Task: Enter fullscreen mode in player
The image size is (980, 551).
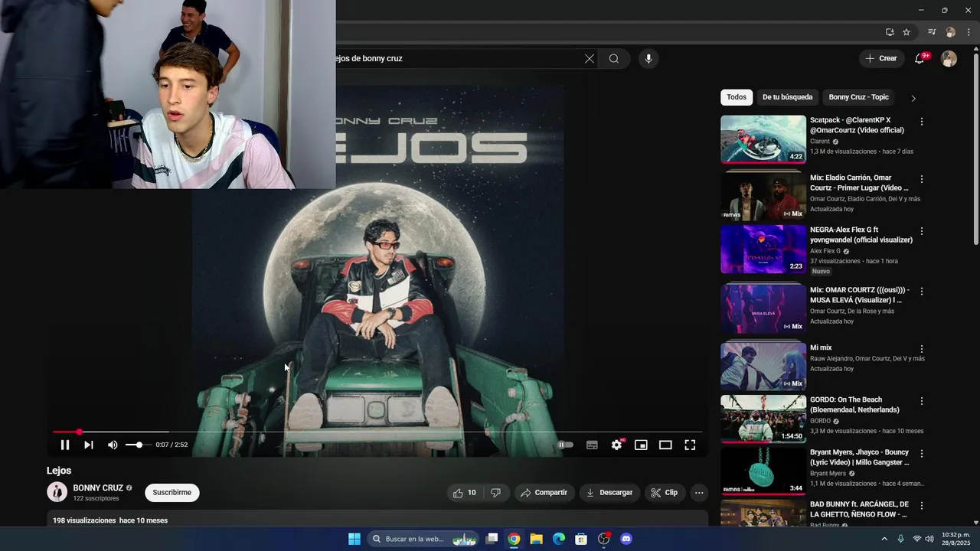Action: click(690, 445)
